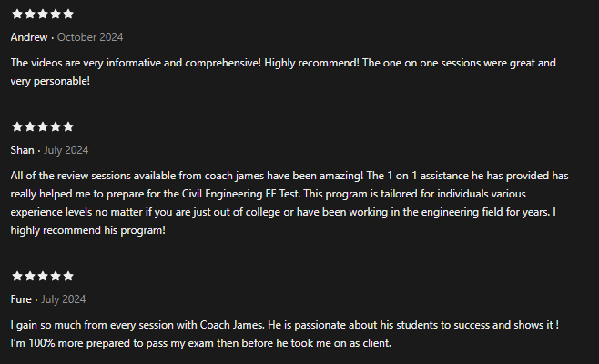Screen dimensions: 599x364
Task: Click the fourth star in Andrew's rating
Action: pyautogui.click(x=56, y=15)
